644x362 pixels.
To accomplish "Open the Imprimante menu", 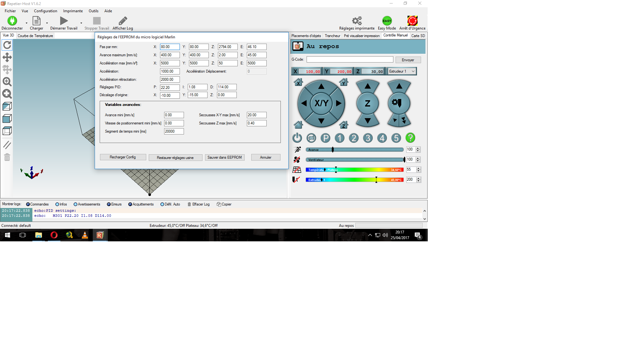I will (73, 11).
